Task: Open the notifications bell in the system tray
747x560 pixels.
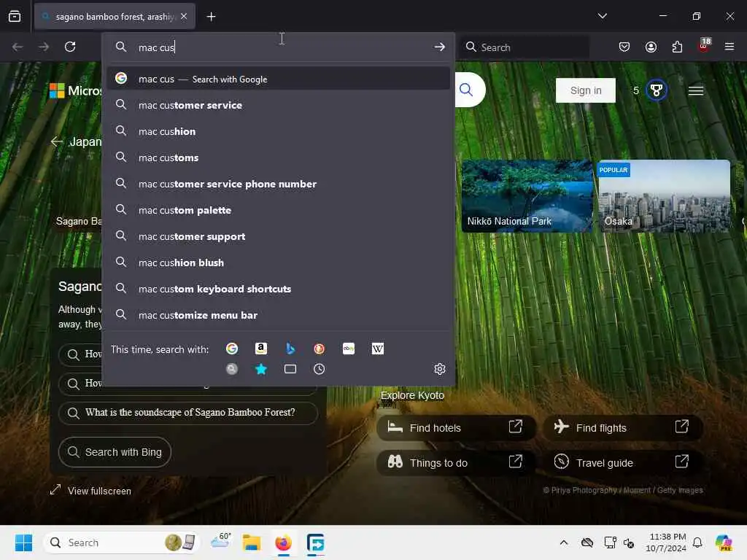Action: click(697, 542)
